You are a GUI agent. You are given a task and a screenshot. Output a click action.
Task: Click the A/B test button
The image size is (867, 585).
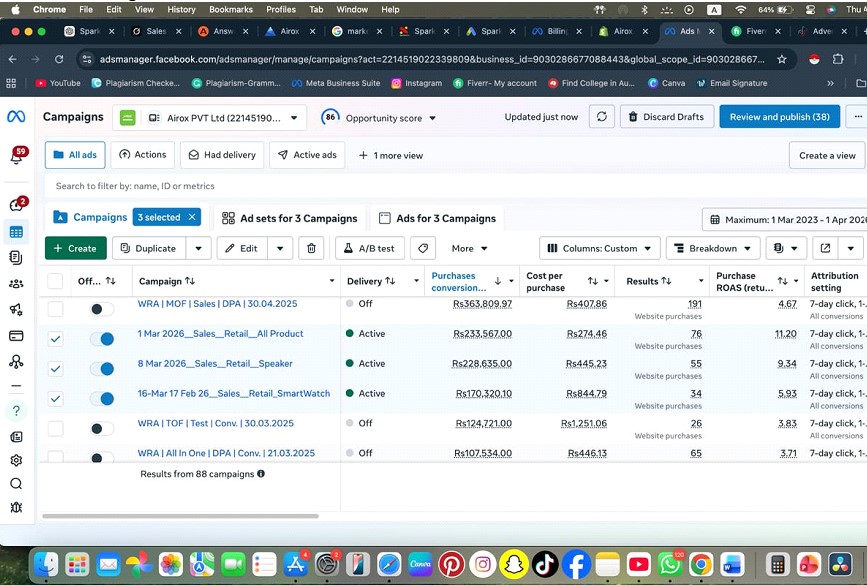[370, 248]
